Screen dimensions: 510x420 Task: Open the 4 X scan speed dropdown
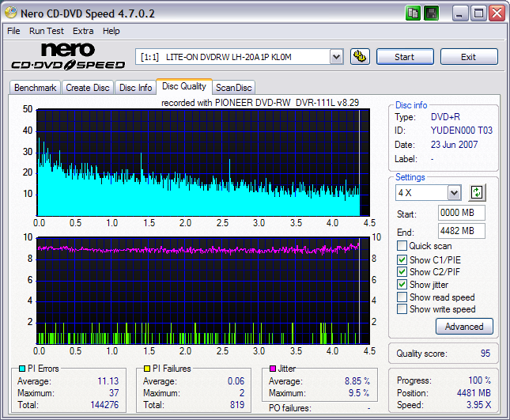(454, 193)
